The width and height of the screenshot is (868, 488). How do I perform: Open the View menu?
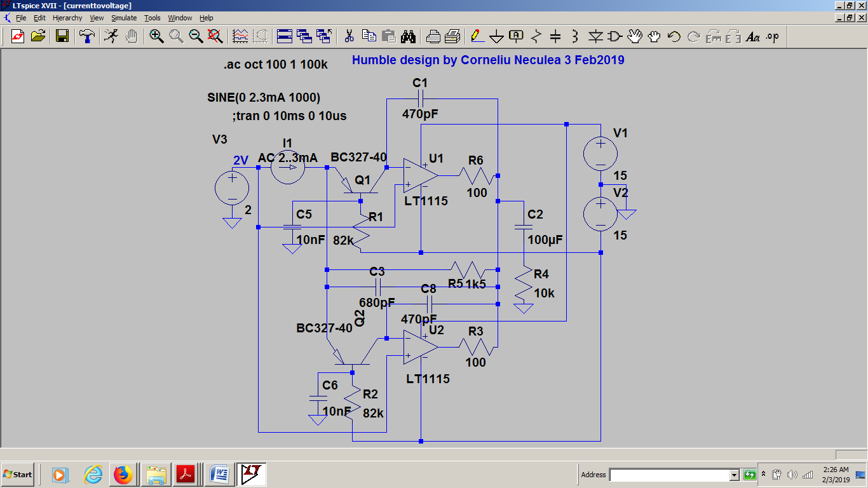pyautogui.click(x=97, y=18)
